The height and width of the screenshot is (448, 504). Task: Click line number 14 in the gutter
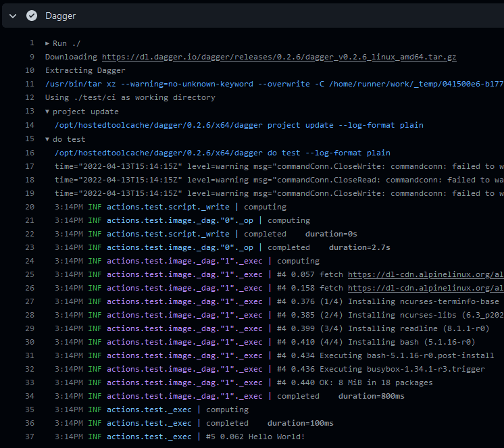click(x=29, y=125)
